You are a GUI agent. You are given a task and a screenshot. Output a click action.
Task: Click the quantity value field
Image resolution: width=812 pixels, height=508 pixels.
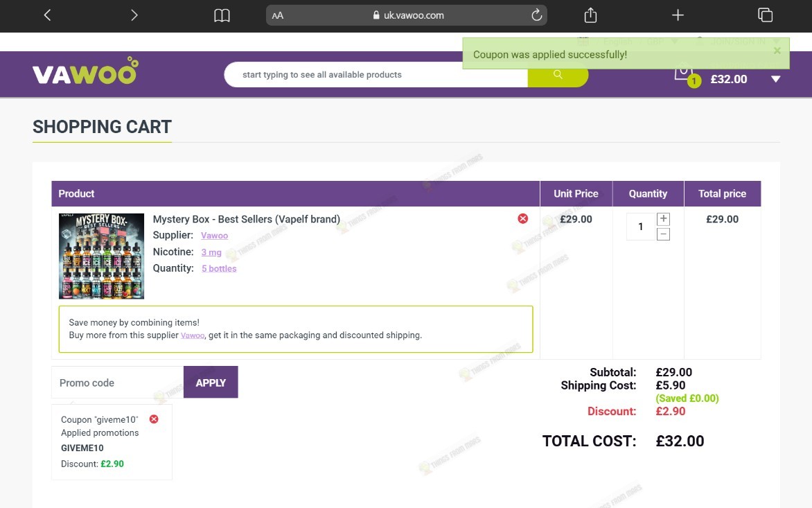click(x=641, y=227)
